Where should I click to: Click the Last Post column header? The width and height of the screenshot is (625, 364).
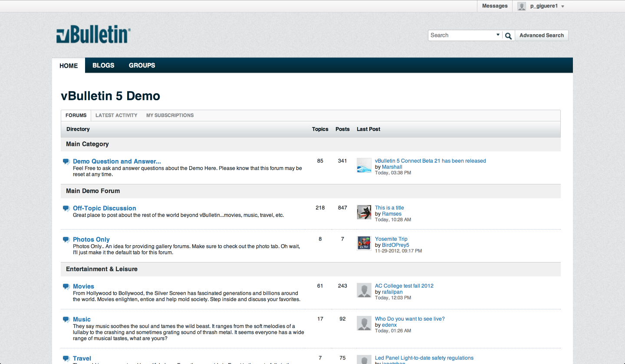click(x=368, y=129)
